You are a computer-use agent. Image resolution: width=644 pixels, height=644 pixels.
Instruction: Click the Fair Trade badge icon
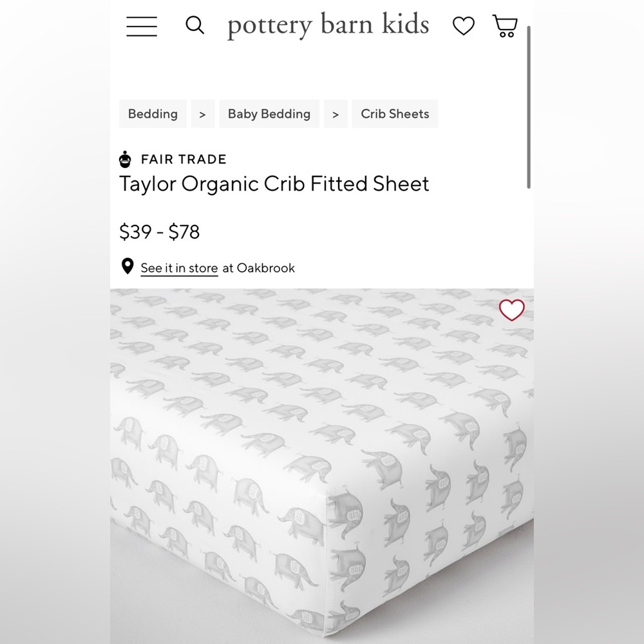(124, 159)
